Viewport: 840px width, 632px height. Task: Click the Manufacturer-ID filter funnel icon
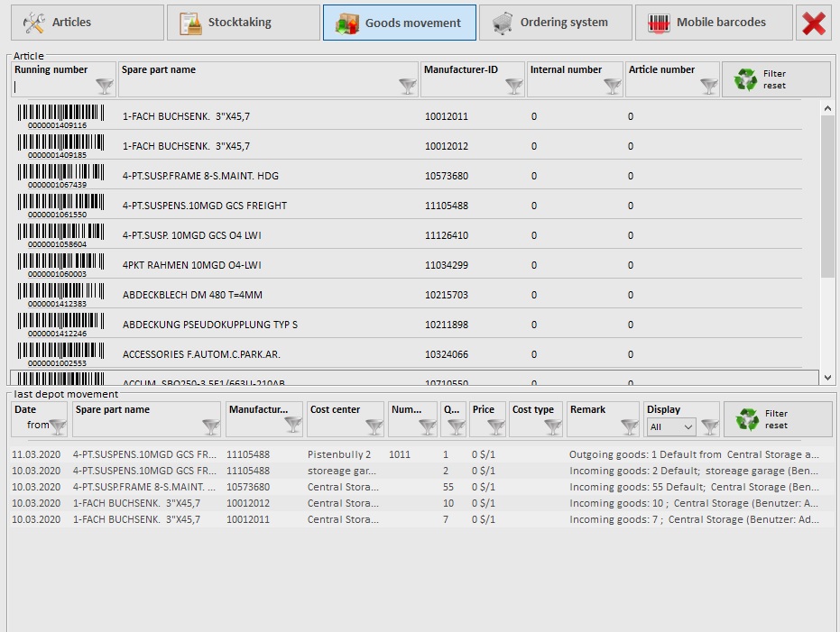pyautogui.click(x=513, y=87)
